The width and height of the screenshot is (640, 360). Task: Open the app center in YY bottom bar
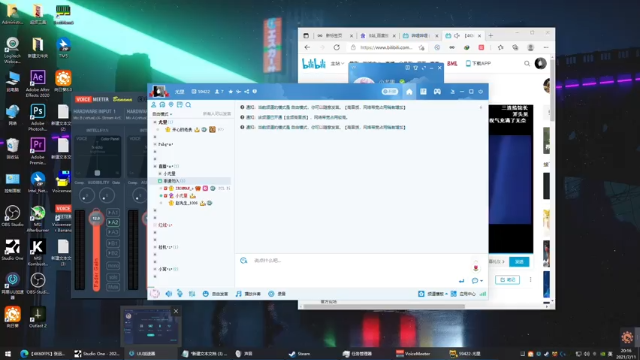click(x=463, y=294)
